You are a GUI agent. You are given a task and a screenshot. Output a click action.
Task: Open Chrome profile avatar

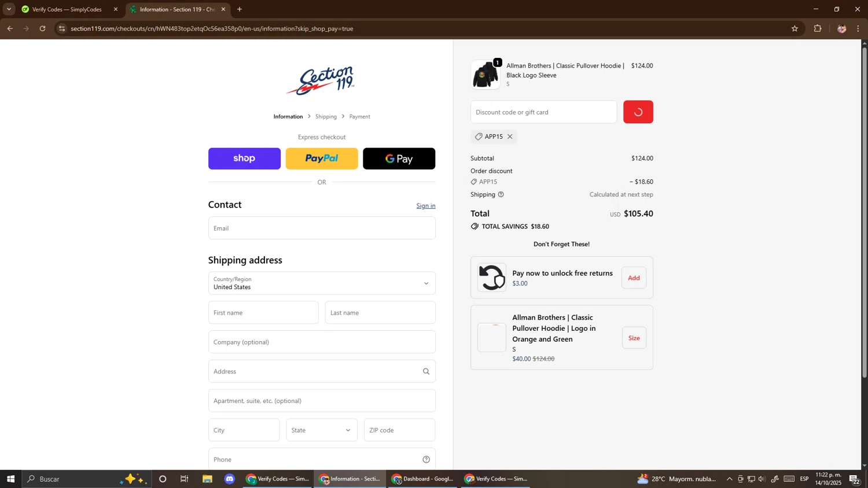pyautogui.click(x=841, y=28)
